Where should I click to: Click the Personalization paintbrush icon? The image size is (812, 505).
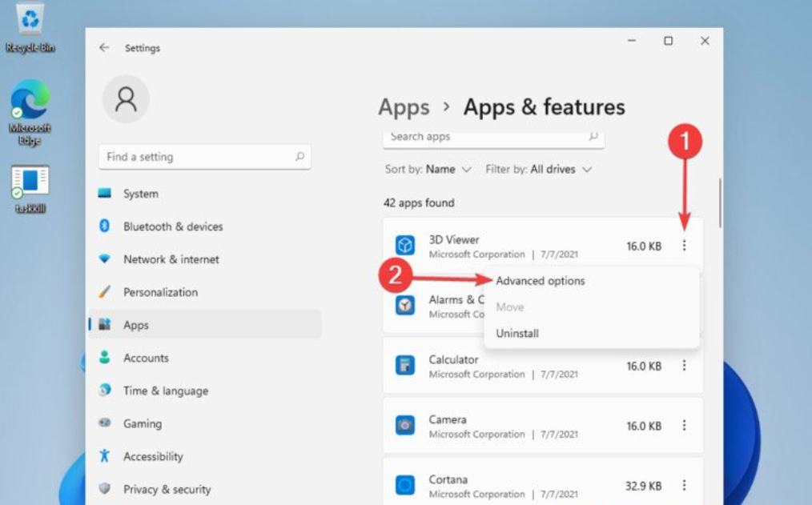coord(105,292)
